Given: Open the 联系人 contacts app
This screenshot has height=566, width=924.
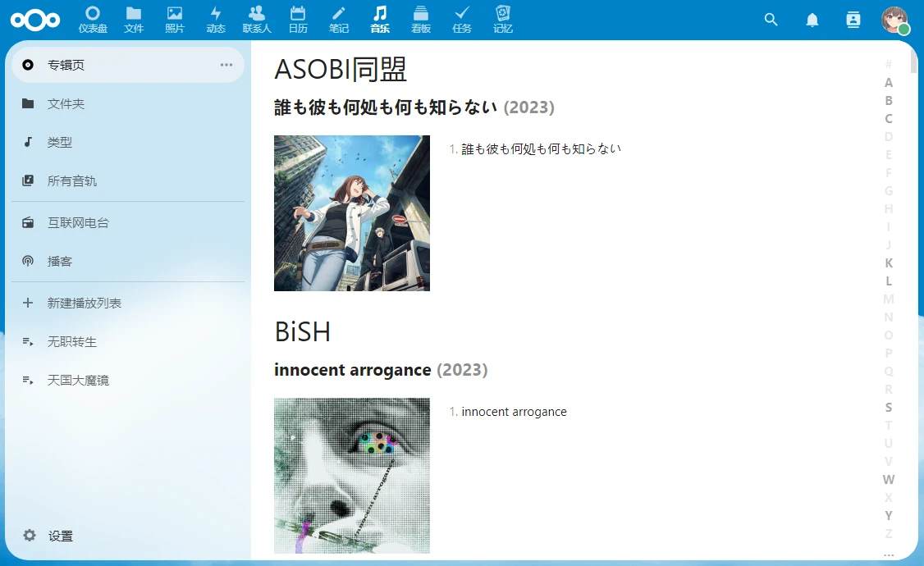Looking at the screenshot, I should pyautogui.click(x=256, y=20).
